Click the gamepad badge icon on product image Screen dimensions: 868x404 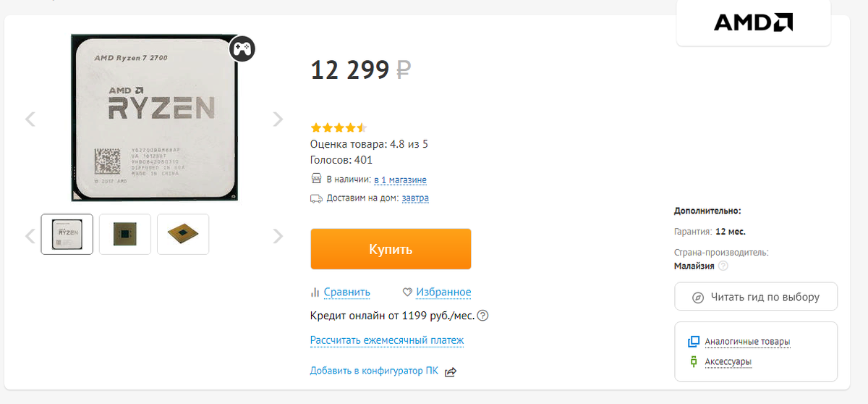pyautogui.click(x=242, y=49)
